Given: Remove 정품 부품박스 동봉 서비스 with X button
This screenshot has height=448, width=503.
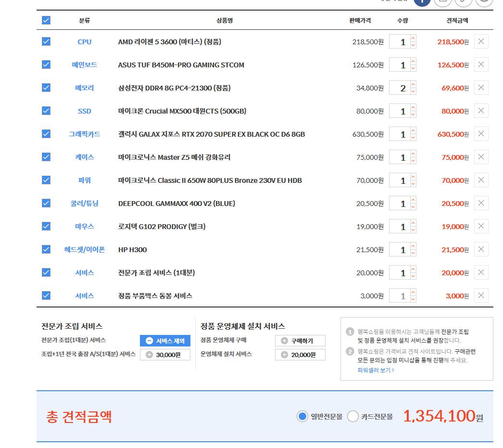Looking at the screenshot, I should (481, 295).
